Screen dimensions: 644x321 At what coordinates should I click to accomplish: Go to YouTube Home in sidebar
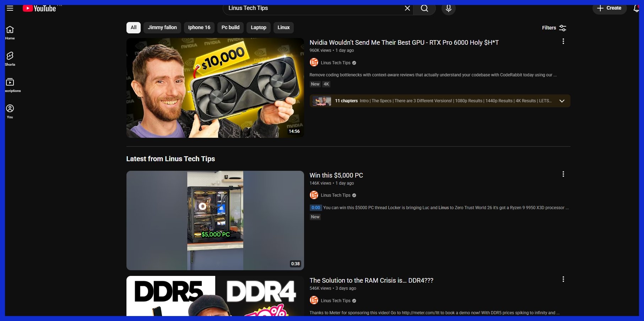10,33
